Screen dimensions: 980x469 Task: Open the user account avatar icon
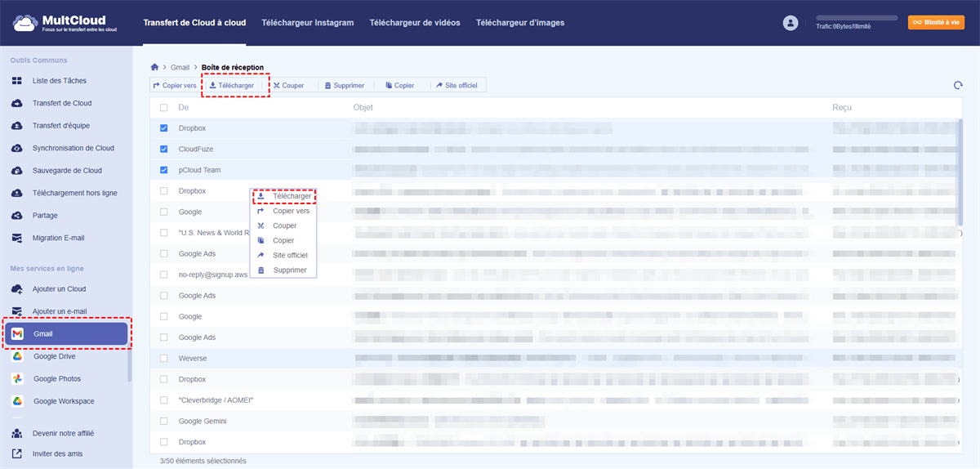point(790,23)
